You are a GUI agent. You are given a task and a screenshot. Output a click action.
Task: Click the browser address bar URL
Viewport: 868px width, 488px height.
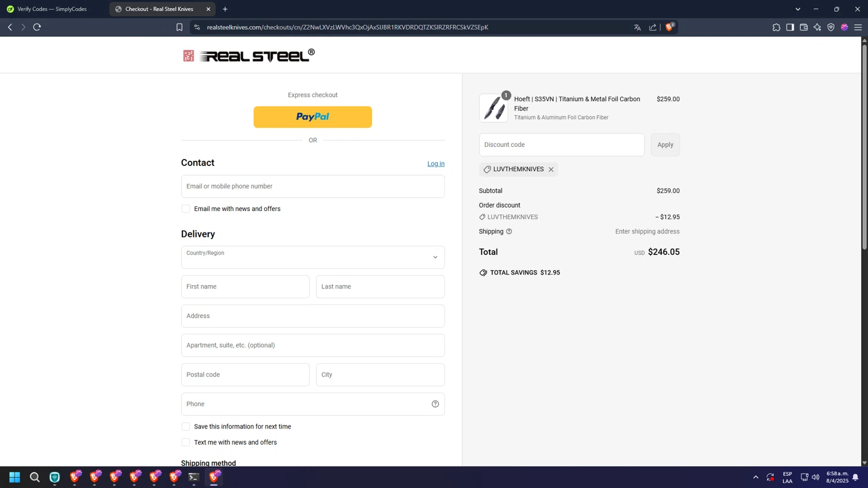click(347, 27)
